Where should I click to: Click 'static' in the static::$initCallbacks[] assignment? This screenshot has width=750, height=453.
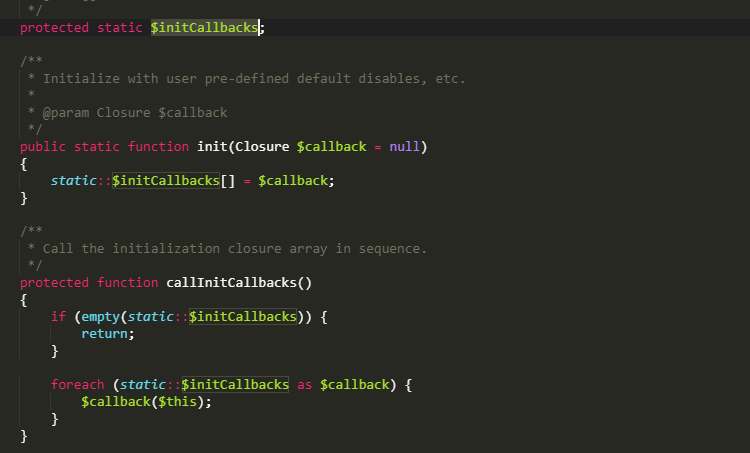click(x=74, y=181)
